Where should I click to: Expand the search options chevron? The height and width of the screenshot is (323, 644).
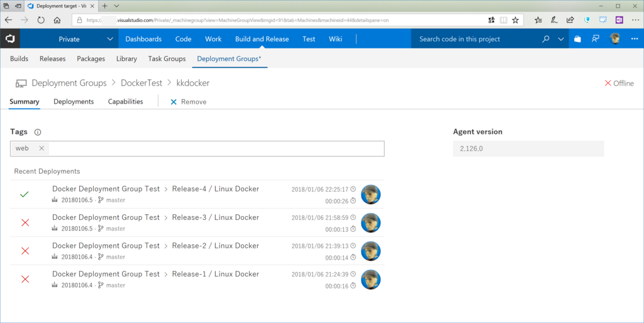(x=560, y=39)
